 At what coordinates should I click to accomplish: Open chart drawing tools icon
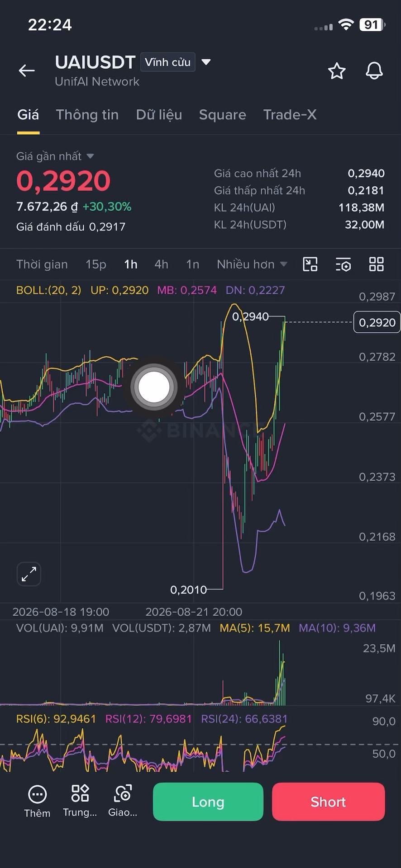coord(310,264)
